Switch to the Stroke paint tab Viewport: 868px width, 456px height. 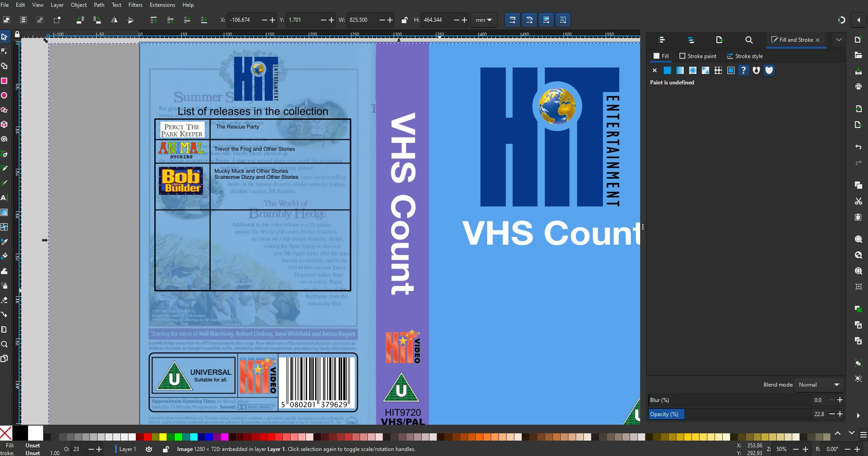pyautogui.click(x=698, y=56)
